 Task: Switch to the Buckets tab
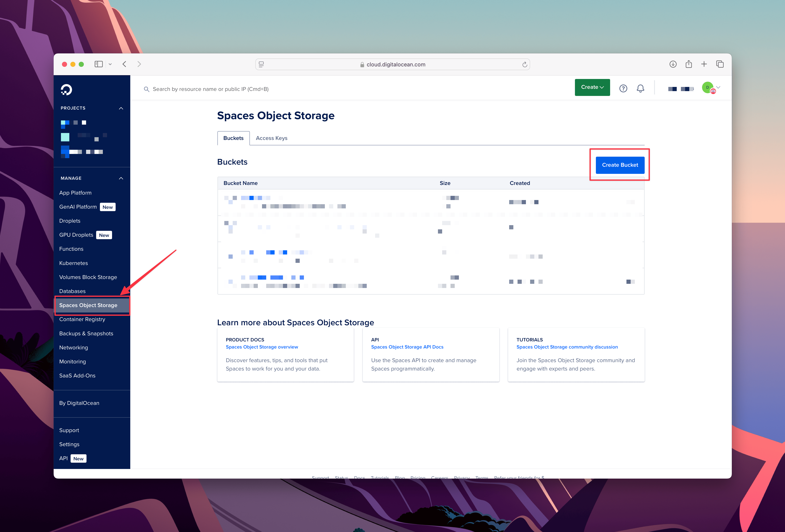tap(233, 138)
